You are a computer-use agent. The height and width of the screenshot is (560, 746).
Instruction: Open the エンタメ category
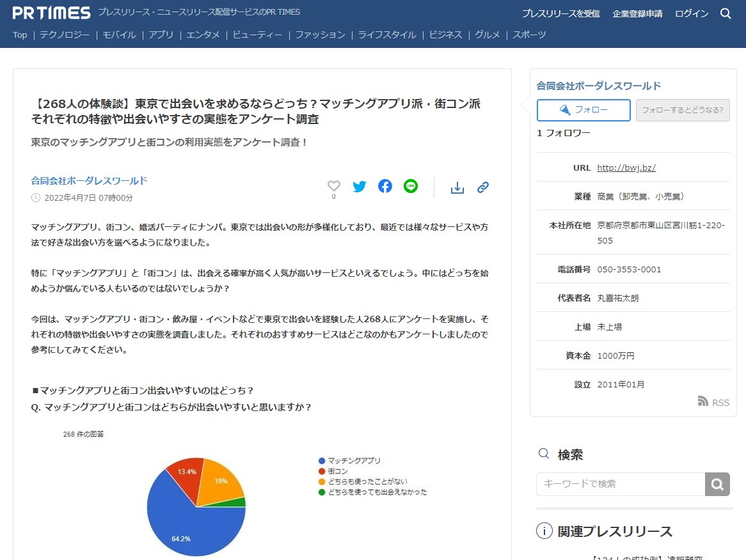(203, 35)
